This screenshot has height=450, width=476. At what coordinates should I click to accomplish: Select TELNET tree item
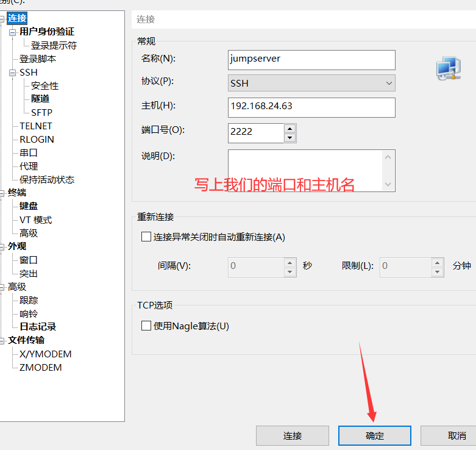pos(36,126)
